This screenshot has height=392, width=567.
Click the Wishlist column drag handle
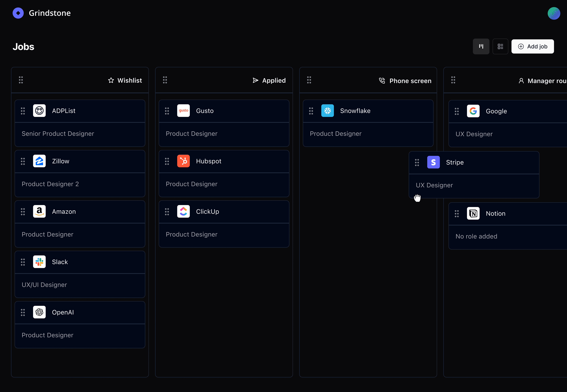click(x=21, y=80)
